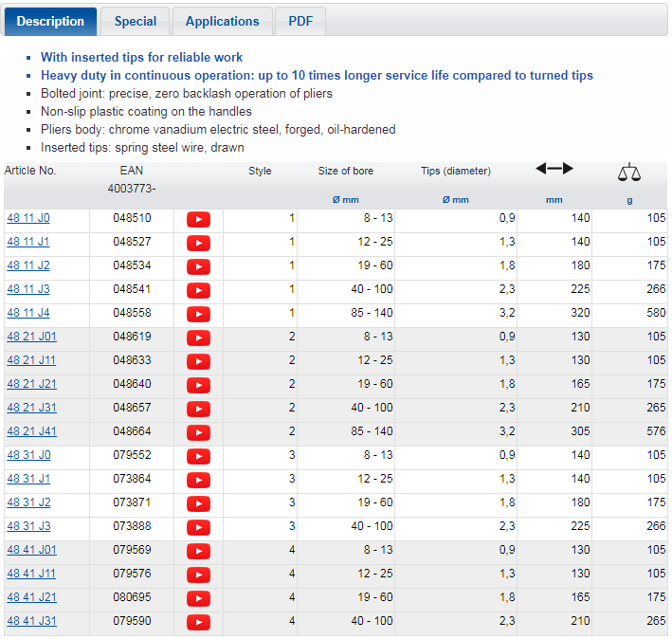The width and height of the screenshot is (672, 639).
Task: Play video for article 48 21 J11
Action: (x=198, y=361)
